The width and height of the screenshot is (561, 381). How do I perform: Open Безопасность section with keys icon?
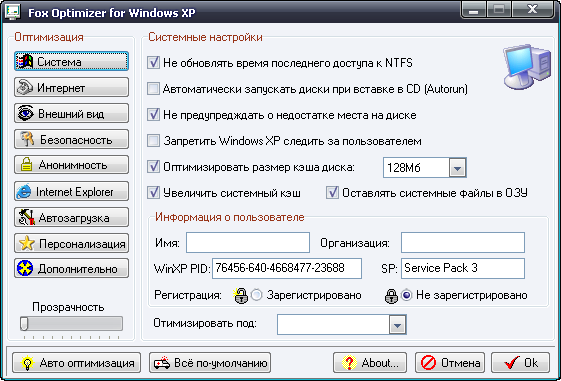(x=71, y=139)
